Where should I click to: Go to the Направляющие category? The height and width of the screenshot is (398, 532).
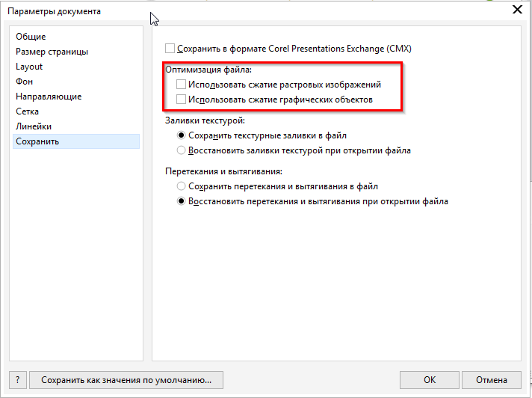[49, 97]
